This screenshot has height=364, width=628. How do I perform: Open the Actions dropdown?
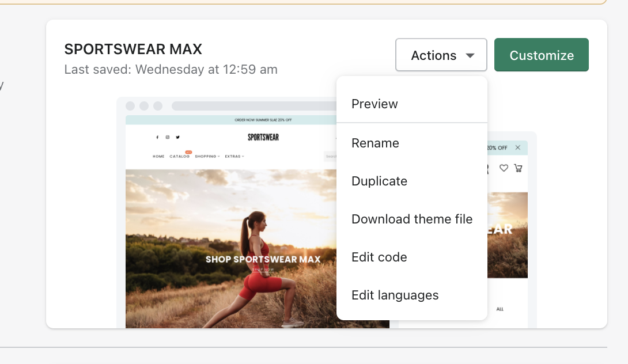coord(441,55)
